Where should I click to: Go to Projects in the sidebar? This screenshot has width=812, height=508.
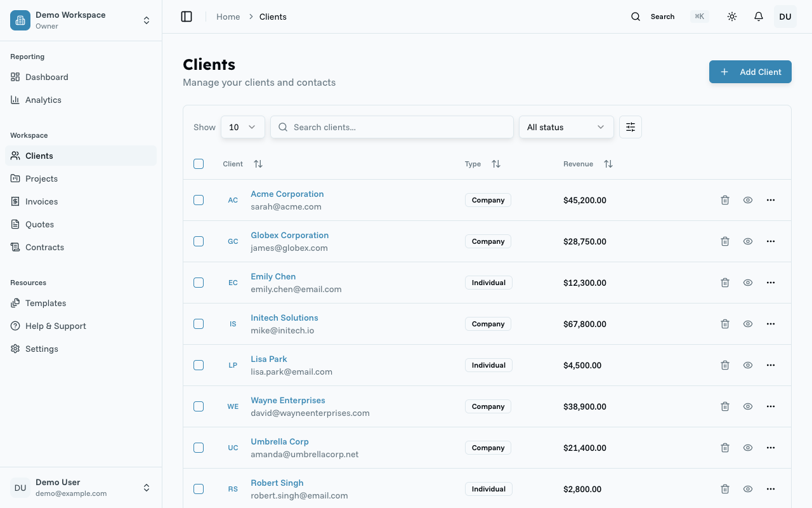tap(81, 178)
